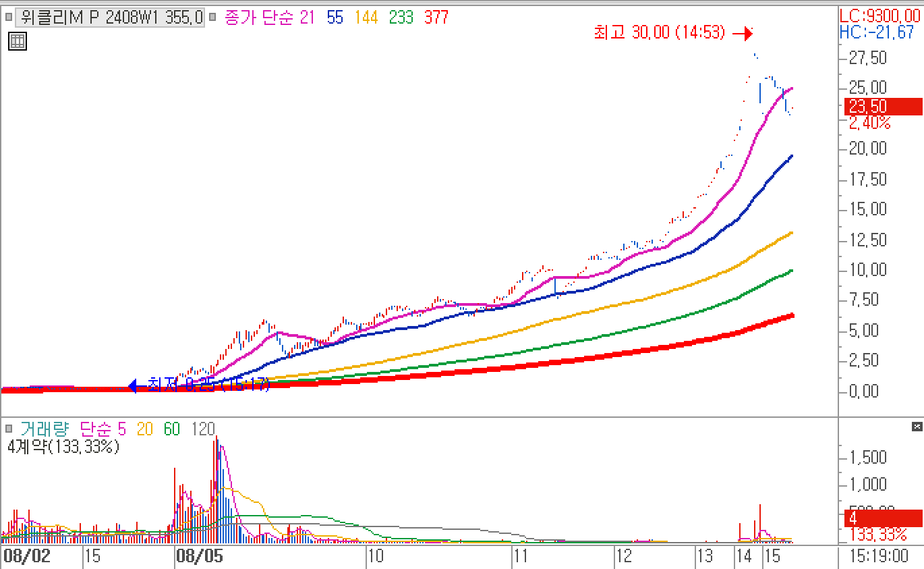Click the blue 55 moving average period
Image resolution: width=924 pixels, height=569 pixels.
pos(335,18)
